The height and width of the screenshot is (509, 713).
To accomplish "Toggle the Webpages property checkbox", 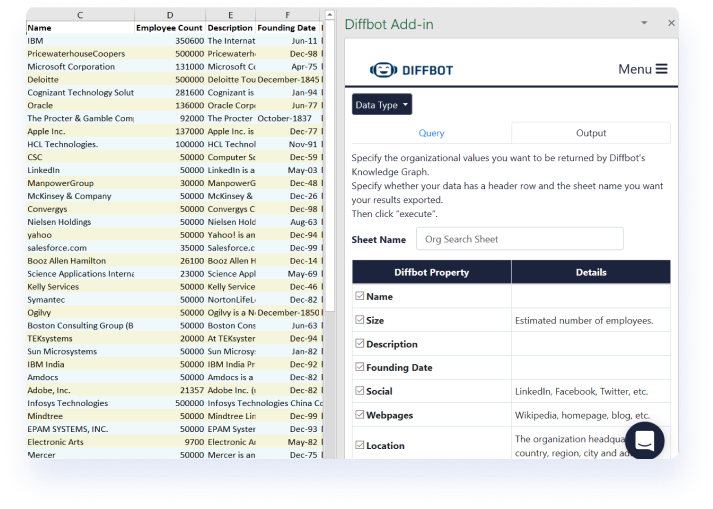I will point(360,415).
